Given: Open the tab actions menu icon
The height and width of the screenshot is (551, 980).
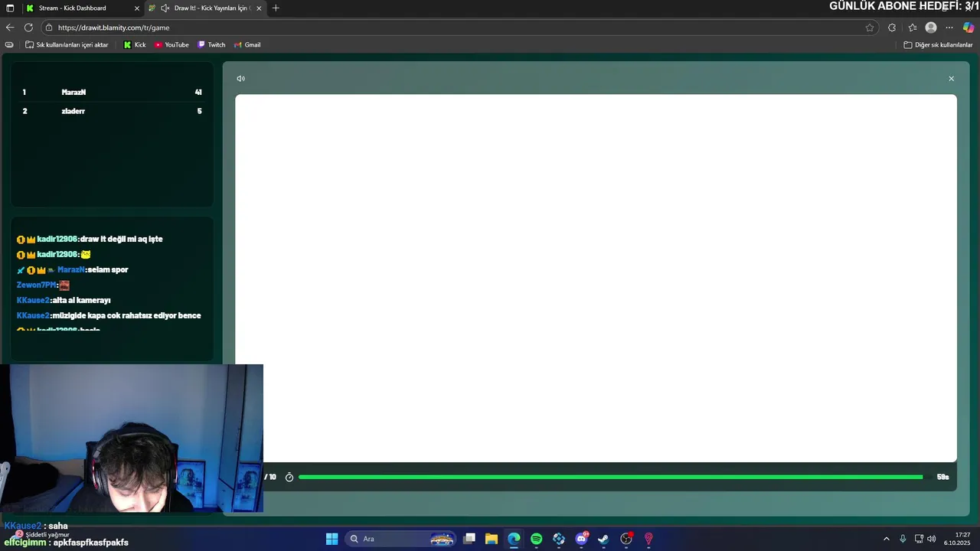Looking at the screenshot, I should tap(10, 8).
